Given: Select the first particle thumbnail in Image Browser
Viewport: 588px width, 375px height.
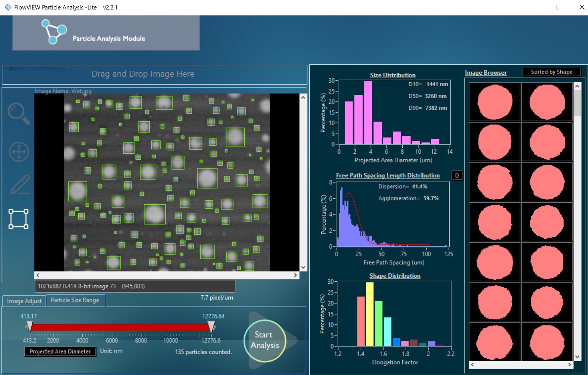Looking at the screenshot, I should pos(494,102).
